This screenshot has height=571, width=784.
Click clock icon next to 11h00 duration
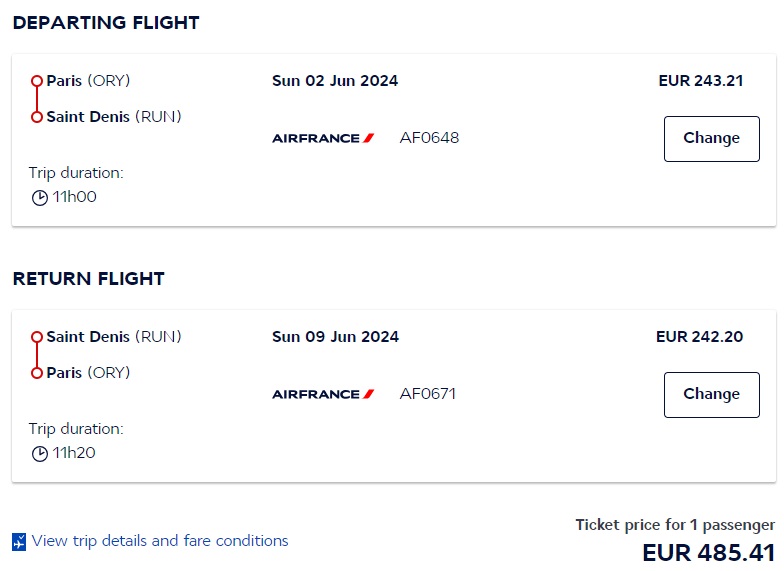click(x=40, y=198)
